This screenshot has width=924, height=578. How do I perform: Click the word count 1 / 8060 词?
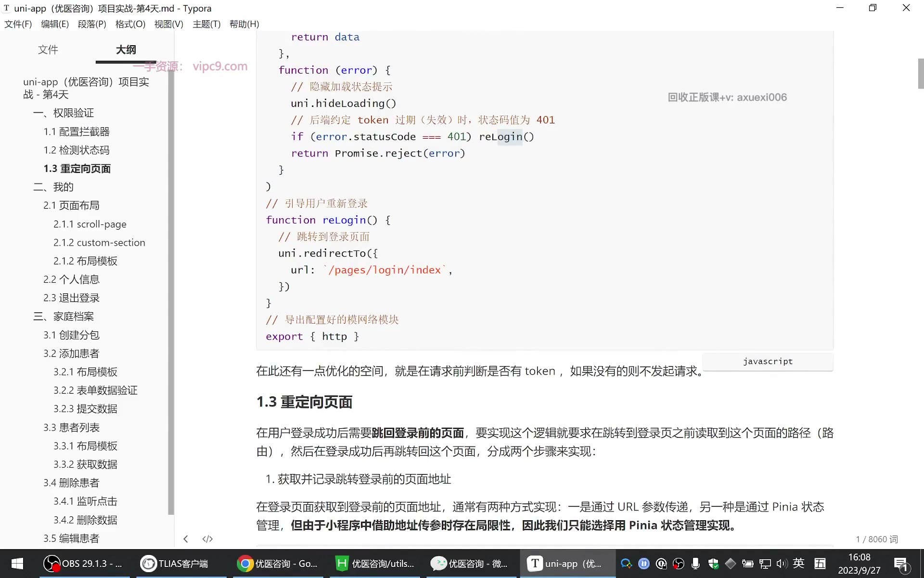coord(877,539)
